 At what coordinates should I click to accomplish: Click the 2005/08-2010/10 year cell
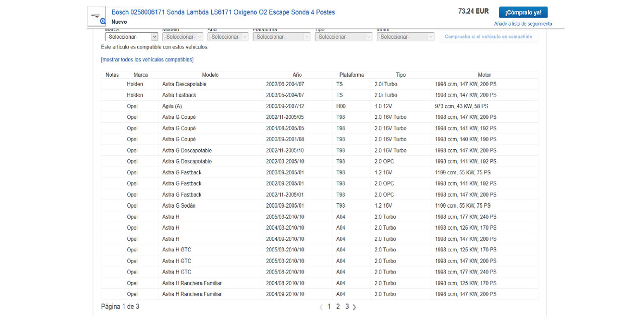285,272
